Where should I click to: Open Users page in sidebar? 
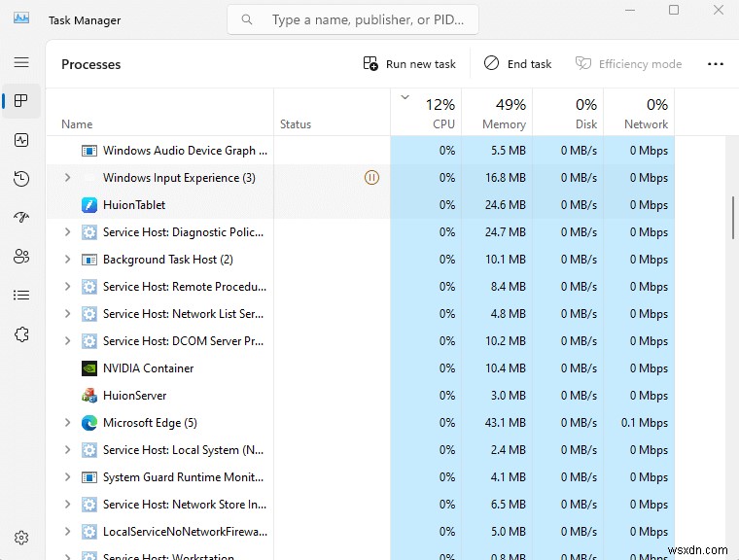pyautogui.click(x=21, y=256)
